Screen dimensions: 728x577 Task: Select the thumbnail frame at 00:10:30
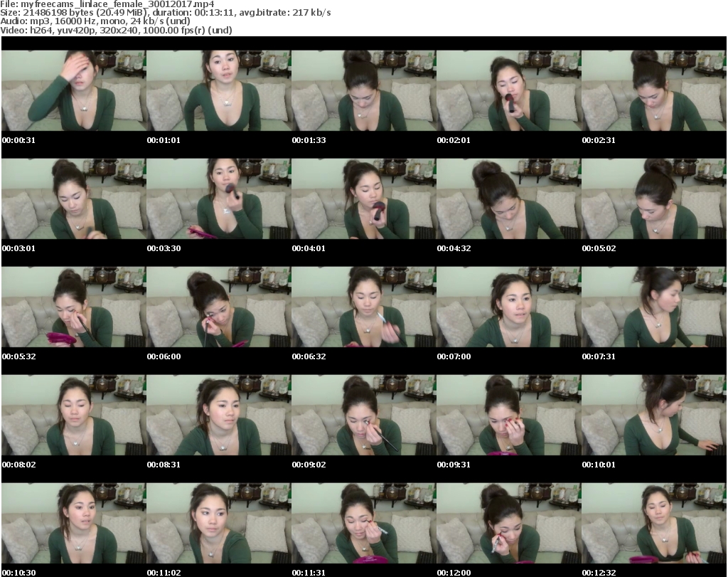(x=74, y=524)
